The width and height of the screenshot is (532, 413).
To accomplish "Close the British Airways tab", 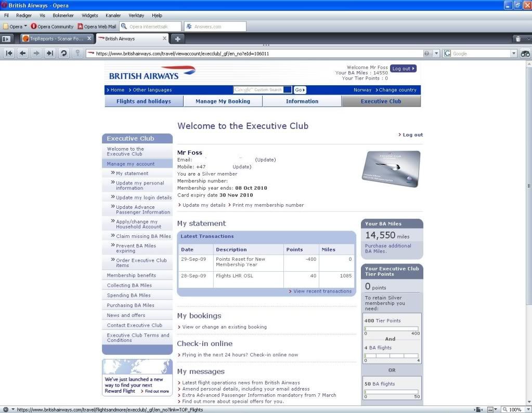I will click(x=164, y=38).
